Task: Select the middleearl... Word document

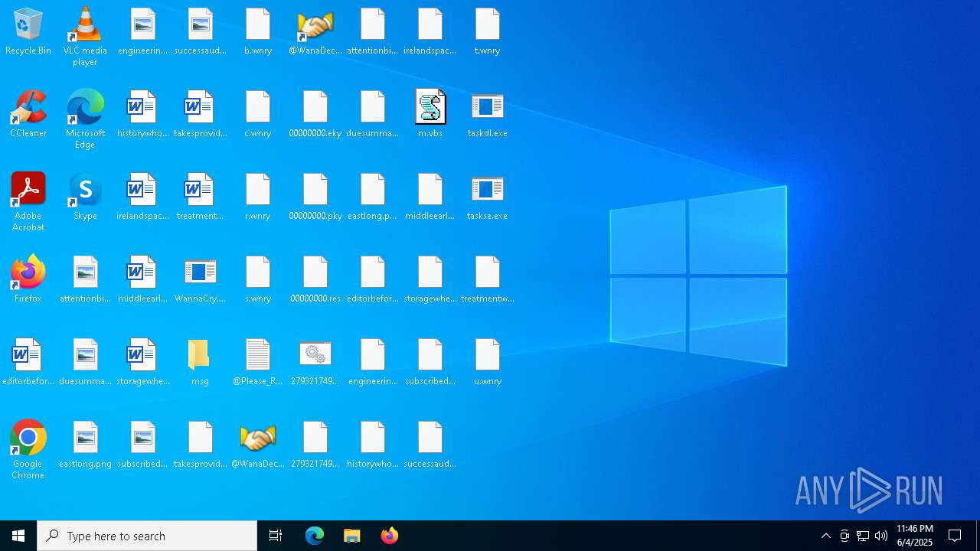Action: (143, 280)
